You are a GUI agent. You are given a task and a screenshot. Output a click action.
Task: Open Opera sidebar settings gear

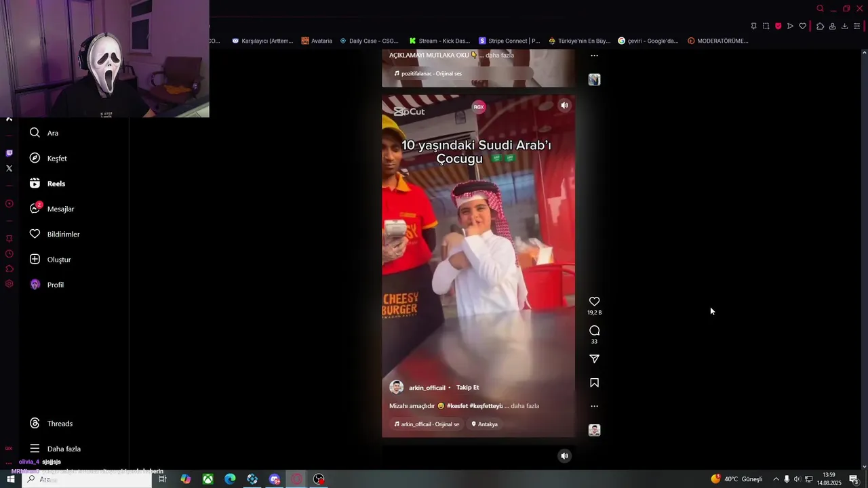[x=9, y=284]
